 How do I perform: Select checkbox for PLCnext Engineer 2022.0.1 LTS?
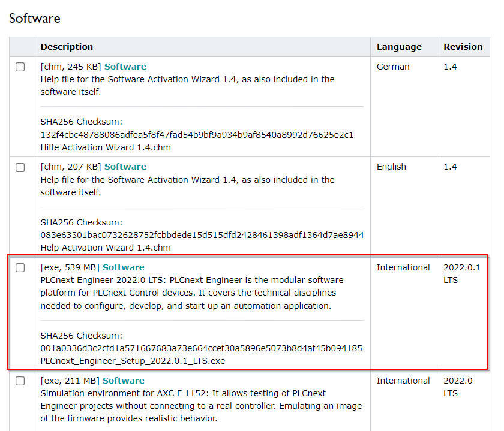20,267
